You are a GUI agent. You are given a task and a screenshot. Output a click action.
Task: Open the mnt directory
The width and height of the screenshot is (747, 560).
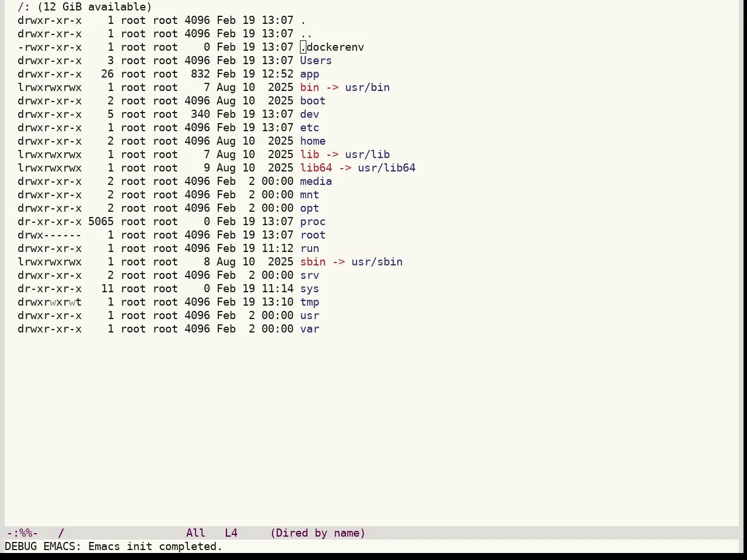(x=309, y=195)
